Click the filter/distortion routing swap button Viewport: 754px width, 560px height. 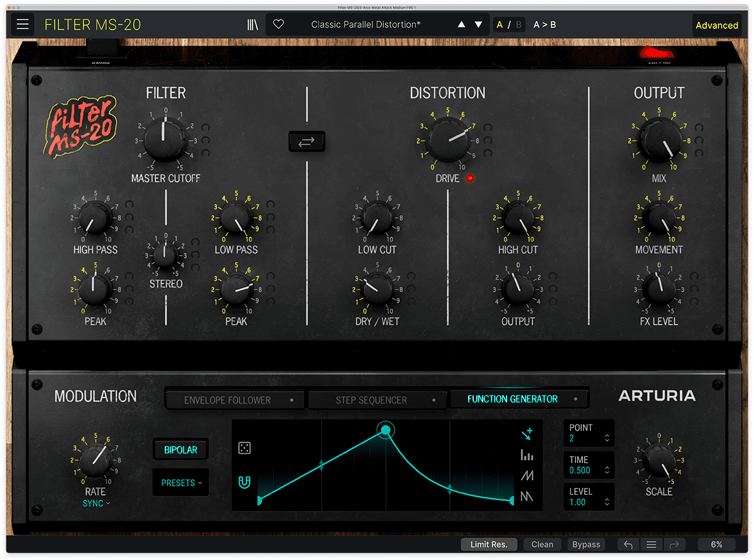tap(307, 142)
